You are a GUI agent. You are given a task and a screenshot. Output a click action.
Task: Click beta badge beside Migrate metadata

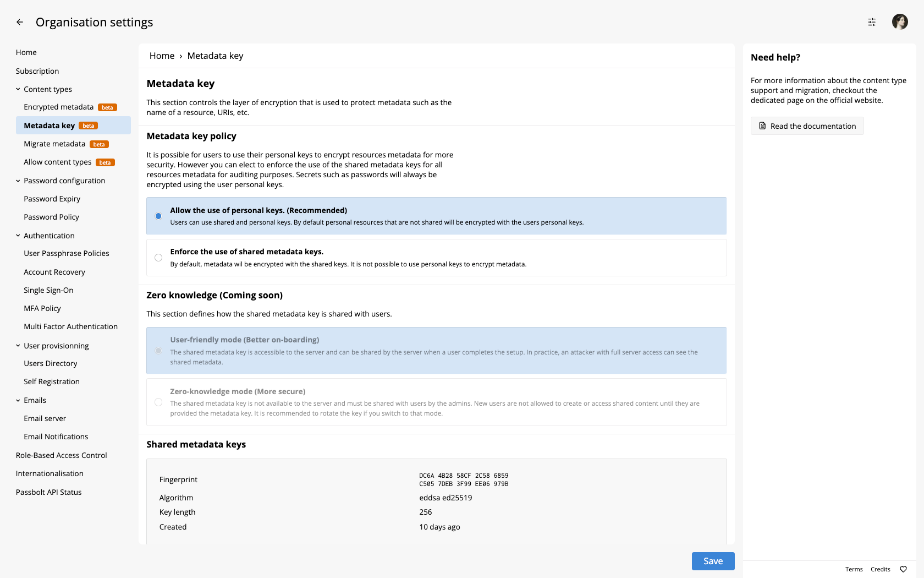pos(99,144)
